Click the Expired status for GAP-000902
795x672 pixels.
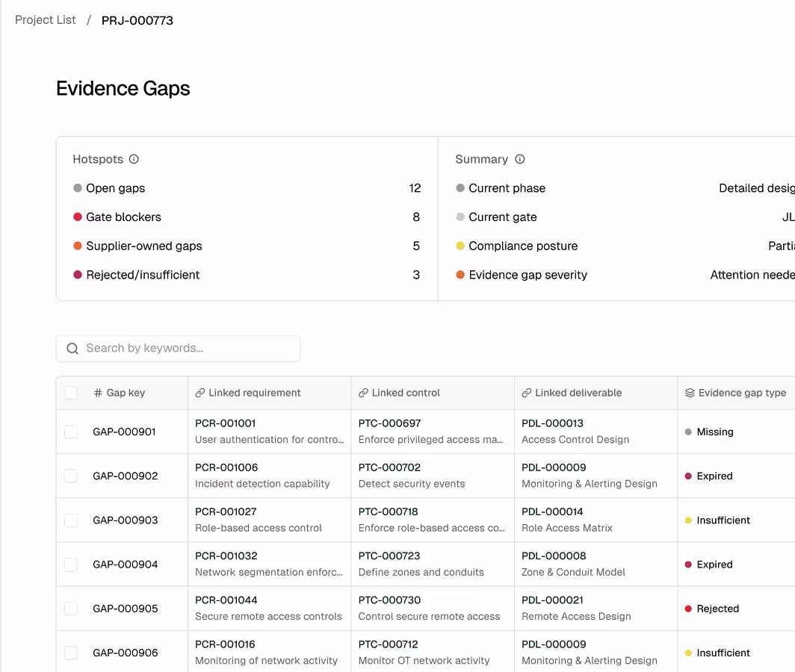point(708,476)
